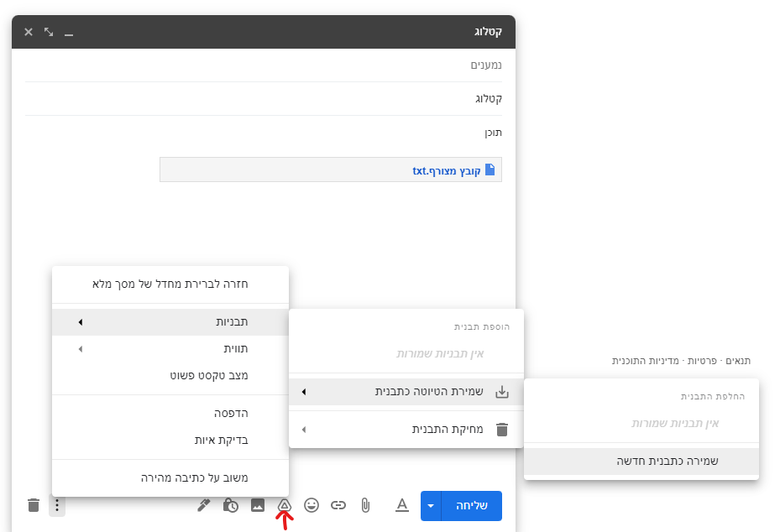Select חזרה לברירת מחדל של מסך מלא

coord(170,284)
